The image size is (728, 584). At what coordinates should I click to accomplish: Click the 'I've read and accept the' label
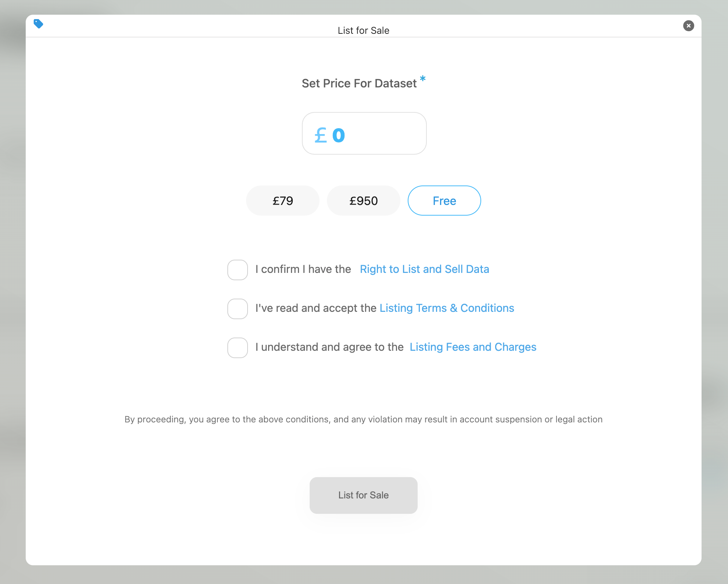[x=316, y=308]
